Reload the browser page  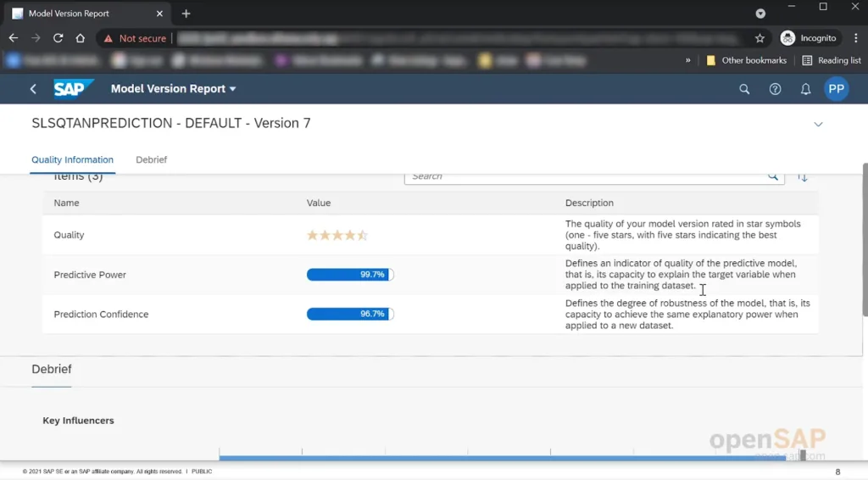(x=58, y=38)
